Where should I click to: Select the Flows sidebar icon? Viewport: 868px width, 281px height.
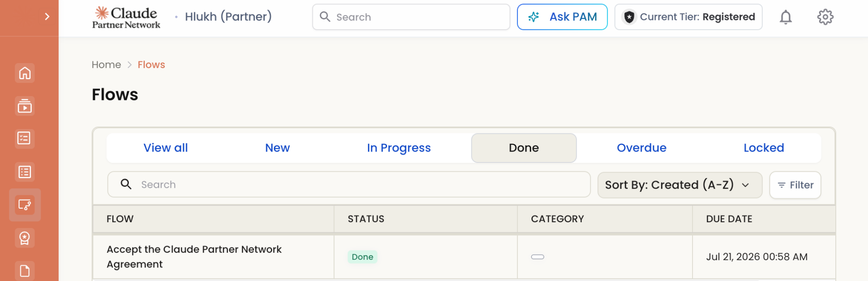(x=25, y=205)
